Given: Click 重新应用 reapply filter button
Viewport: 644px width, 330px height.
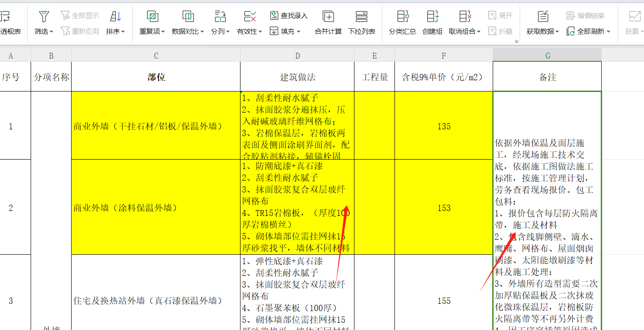Looking at the screenshot, I should click(80, 31).
